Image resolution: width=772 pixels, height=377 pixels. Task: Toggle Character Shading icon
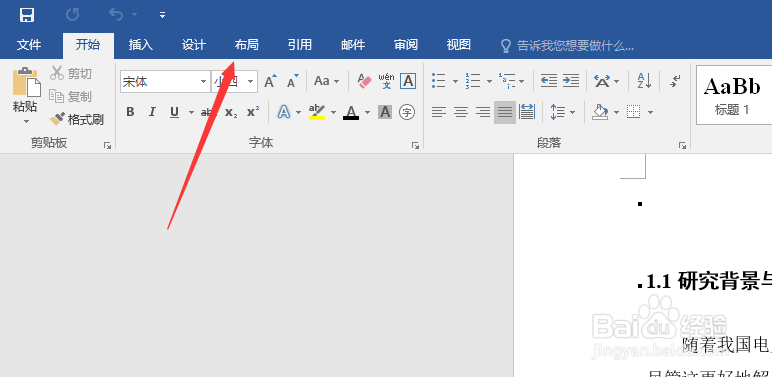tap(385, 112)
